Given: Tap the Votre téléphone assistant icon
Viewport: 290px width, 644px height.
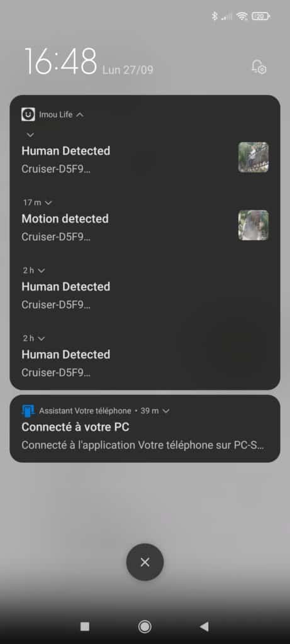Looking at the screenshot, I should (x=28, y=410).
